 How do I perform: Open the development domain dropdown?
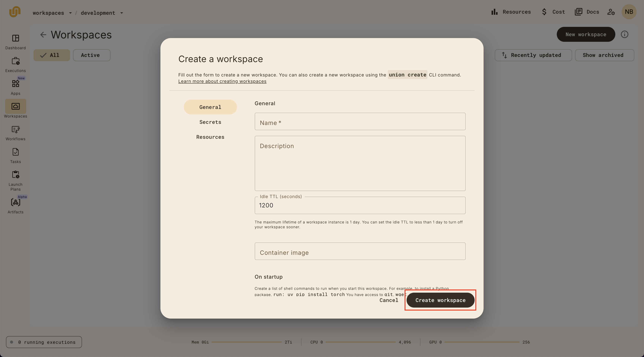(x=102, y=13)
